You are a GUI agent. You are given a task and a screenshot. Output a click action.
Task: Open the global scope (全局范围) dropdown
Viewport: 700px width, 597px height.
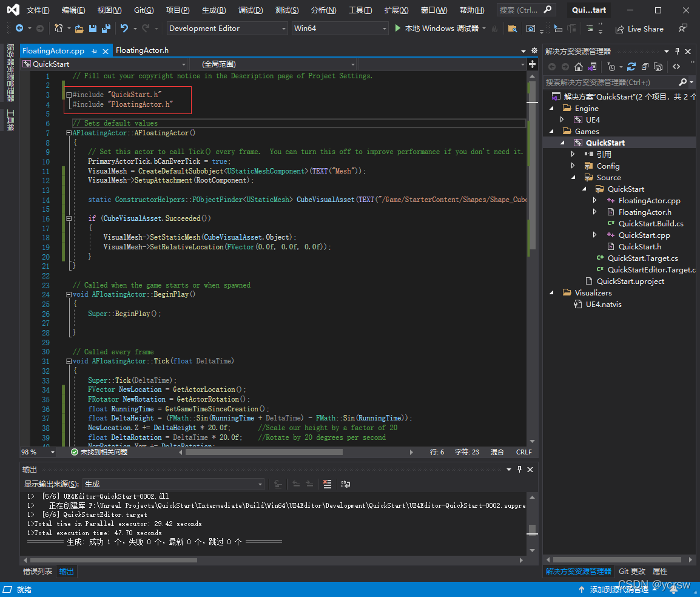[x=273, y=64]
